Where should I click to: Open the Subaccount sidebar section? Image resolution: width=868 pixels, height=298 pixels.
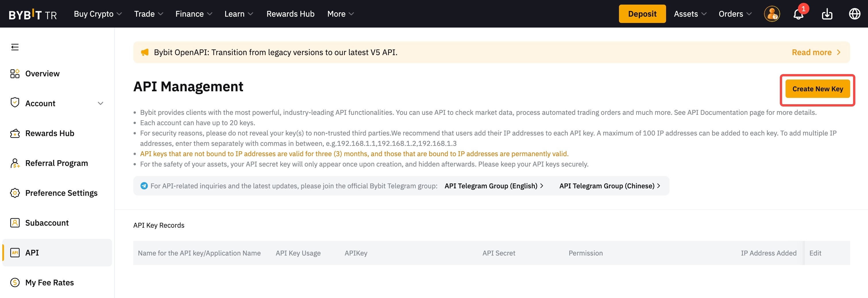[x=47, y=222]
